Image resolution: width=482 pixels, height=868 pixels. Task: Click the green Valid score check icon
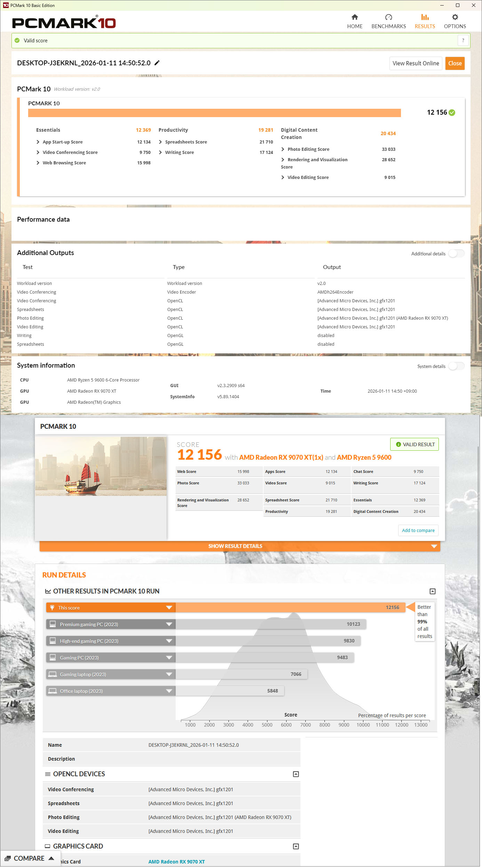pos(17,41)
